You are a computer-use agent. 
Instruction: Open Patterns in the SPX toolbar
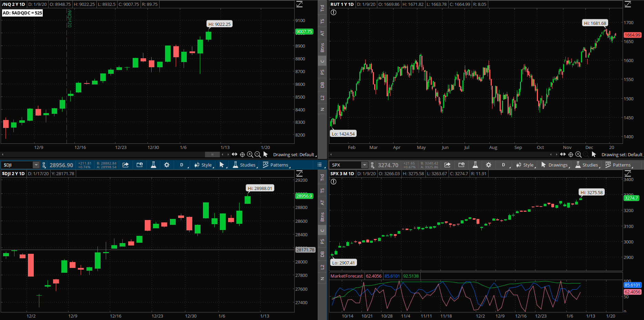click(619, 165)
